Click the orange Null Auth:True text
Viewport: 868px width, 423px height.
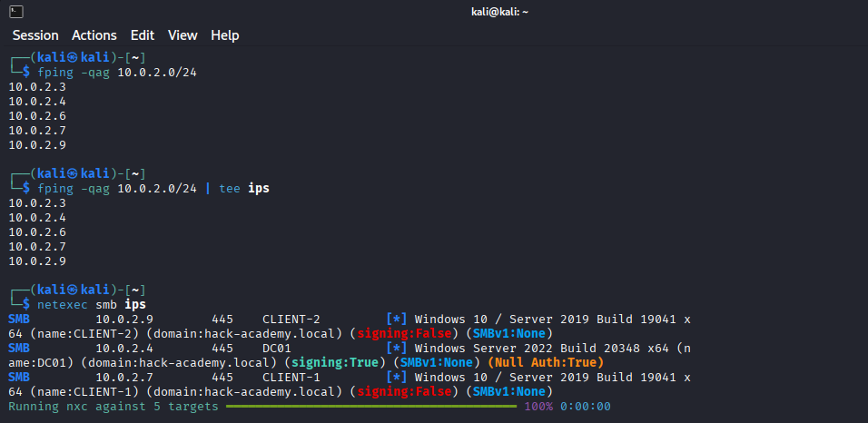click(545, 362)
